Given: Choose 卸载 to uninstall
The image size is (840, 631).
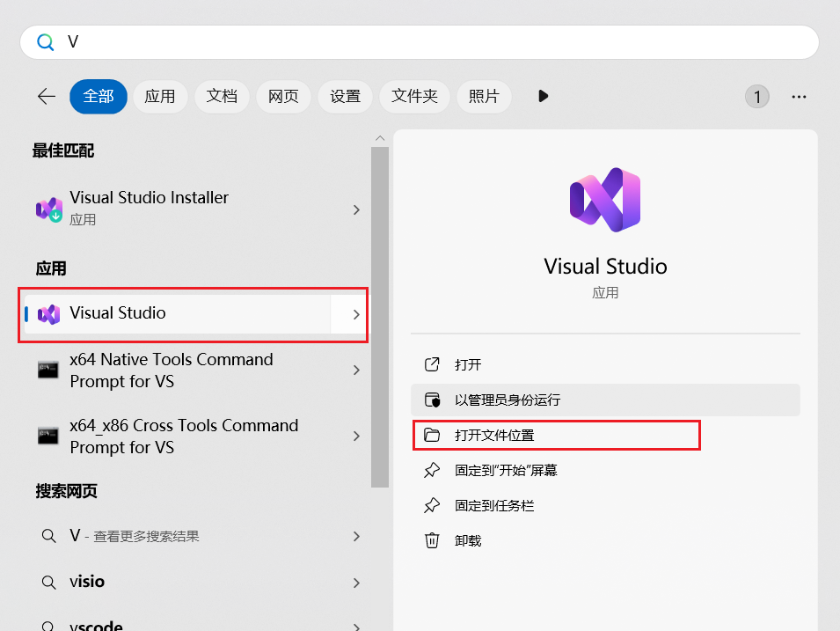Looking at the screenshot, I should (x=605, y=540).
